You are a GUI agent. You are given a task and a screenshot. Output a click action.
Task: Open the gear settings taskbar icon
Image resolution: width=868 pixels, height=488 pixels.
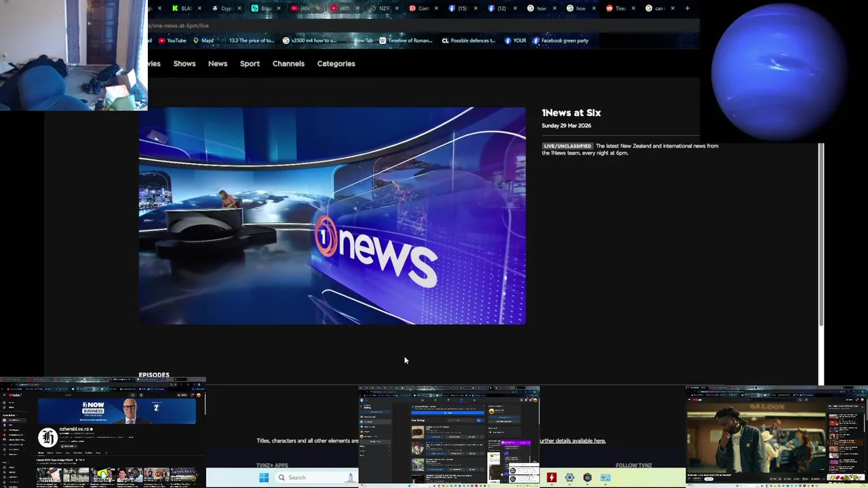click(x=570, y=477)
